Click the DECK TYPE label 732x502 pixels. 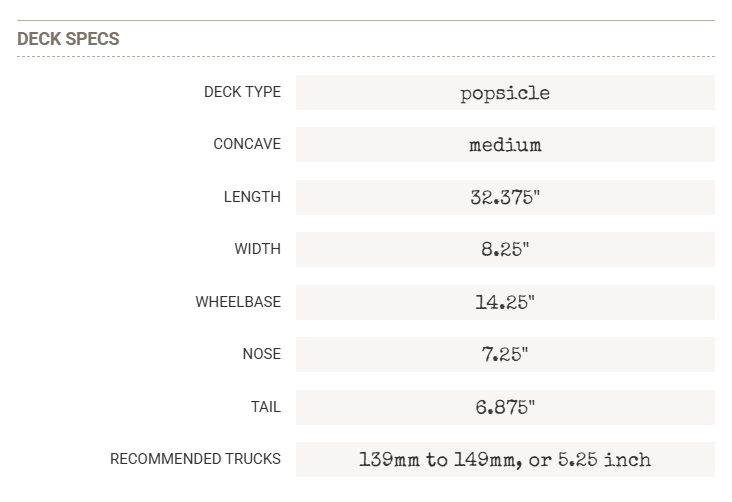pyautogui.click(x=242, y=92)
